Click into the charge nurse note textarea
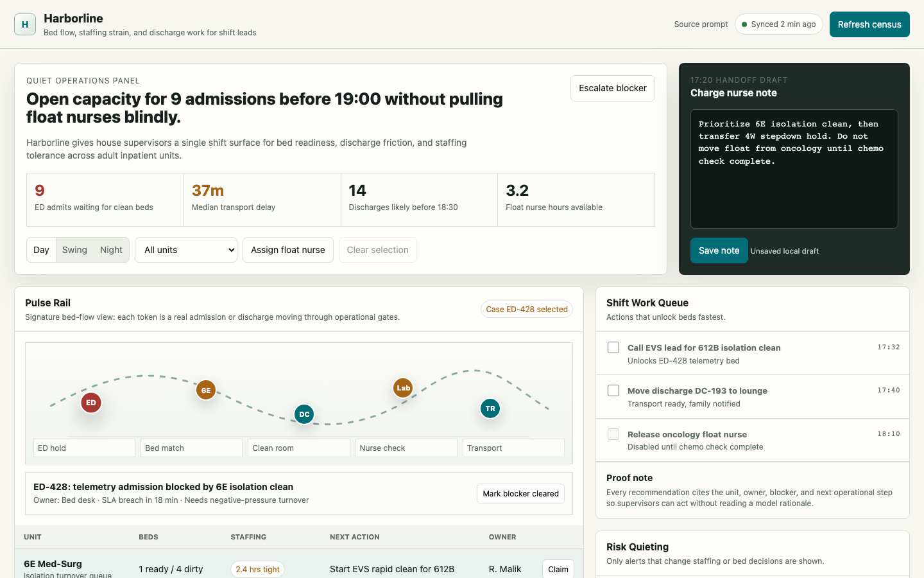 point(794,169)
